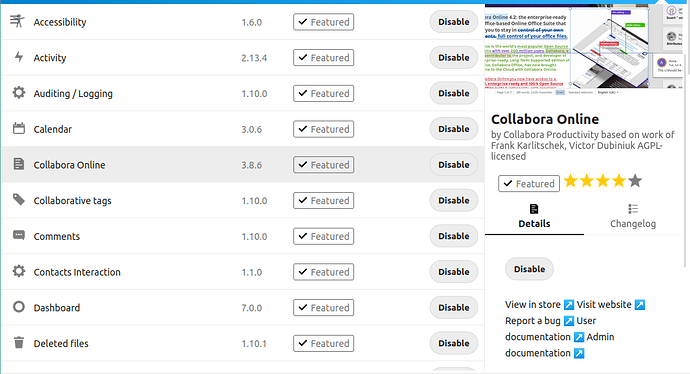Open Report a bug link
690x374 pixels.
[x=532, y=321]
